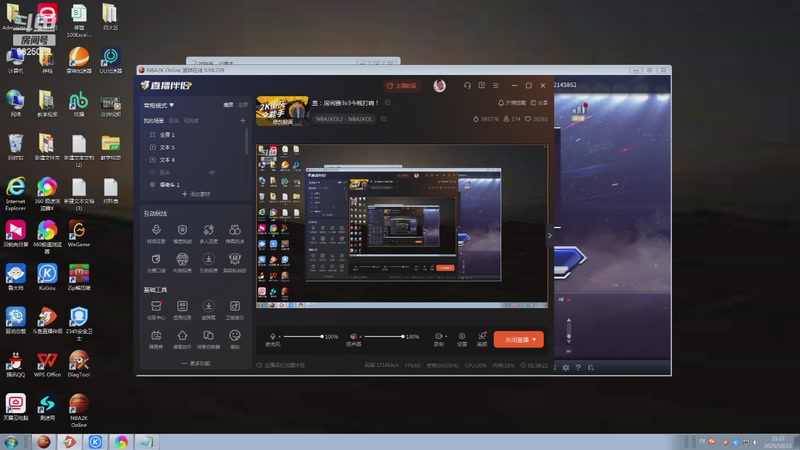Click the gear icon in NBA2K Online window
800x450 pixels.
[x=566, y=367]
